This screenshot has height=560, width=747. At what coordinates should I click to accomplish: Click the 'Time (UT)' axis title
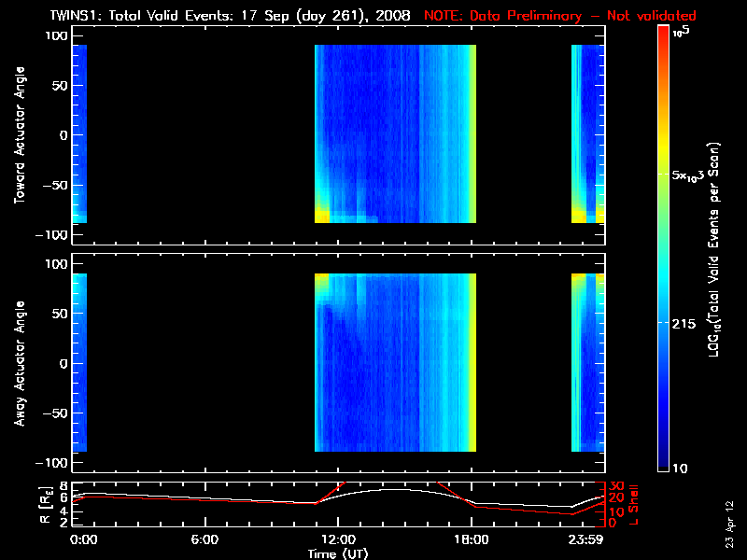[338, 553]
